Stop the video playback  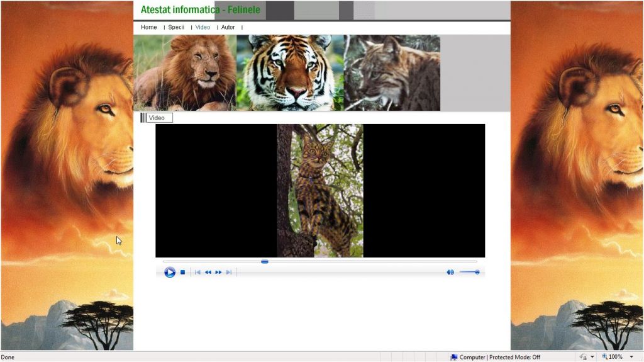click(x=182, y=272)
